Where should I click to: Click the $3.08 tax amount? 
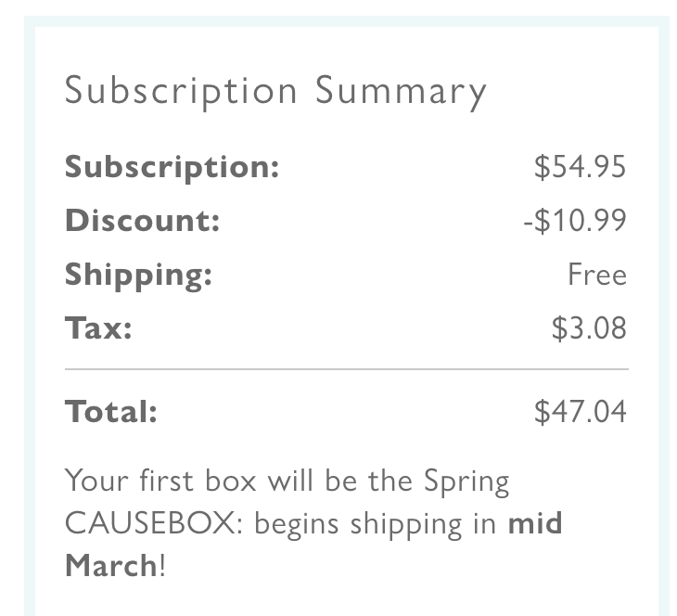(589, 327)
